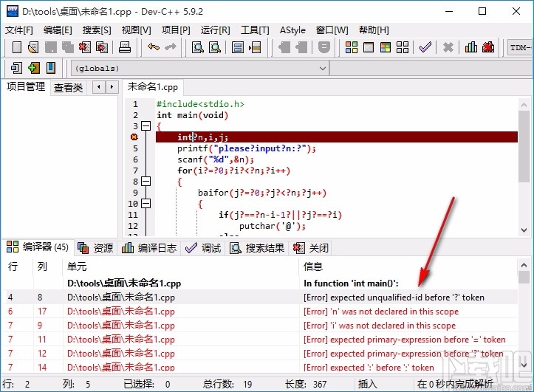Screen dimensions: 534x392
Task: Switch to the 搜索结果 bottom tab
Action: pyautogui.click(x=257, y=248)
